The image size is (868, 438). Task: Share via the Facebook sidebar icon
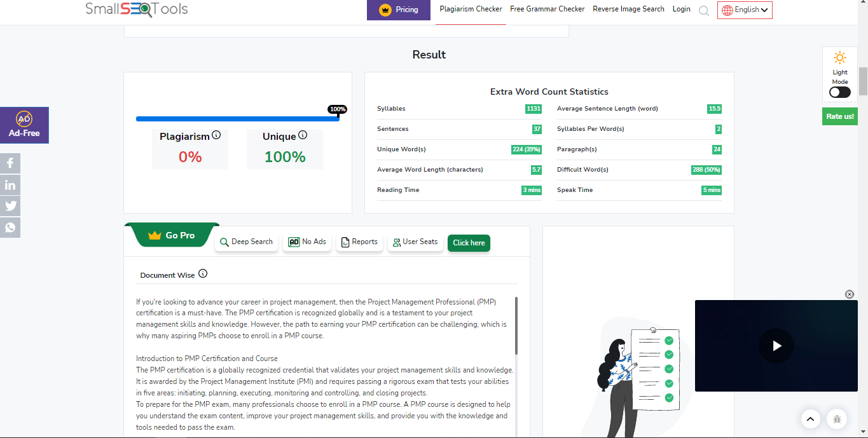[10, 163]
